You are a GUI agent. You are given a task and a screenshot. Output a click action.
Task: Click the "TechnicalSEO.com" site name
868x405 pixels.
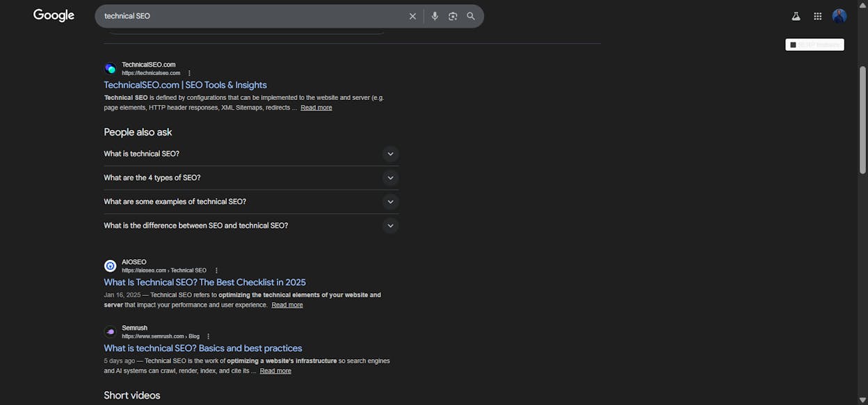coord(149,65)
